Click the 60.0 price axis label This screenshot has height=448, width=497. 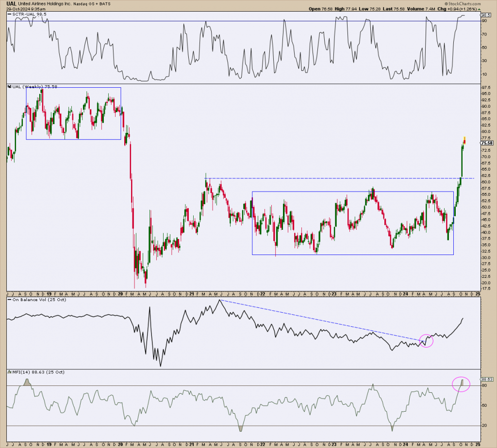click(x=486, y=182)
